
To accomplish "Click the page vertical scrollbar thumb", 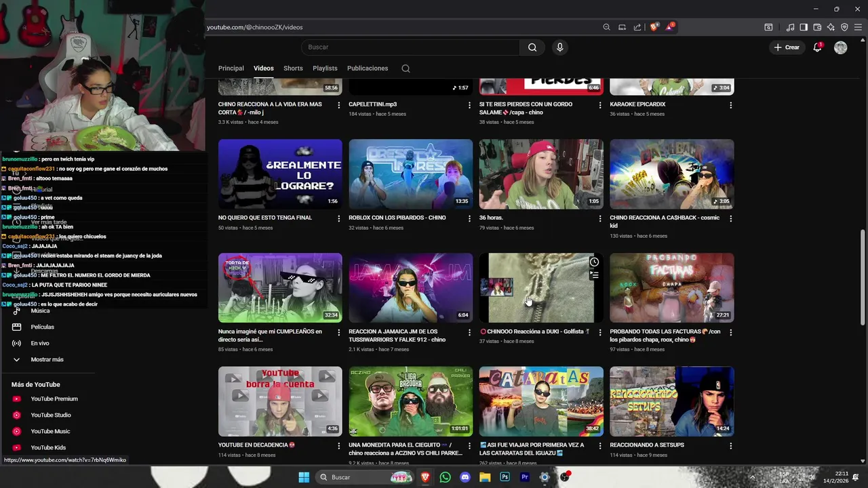I will click(863, 278).
